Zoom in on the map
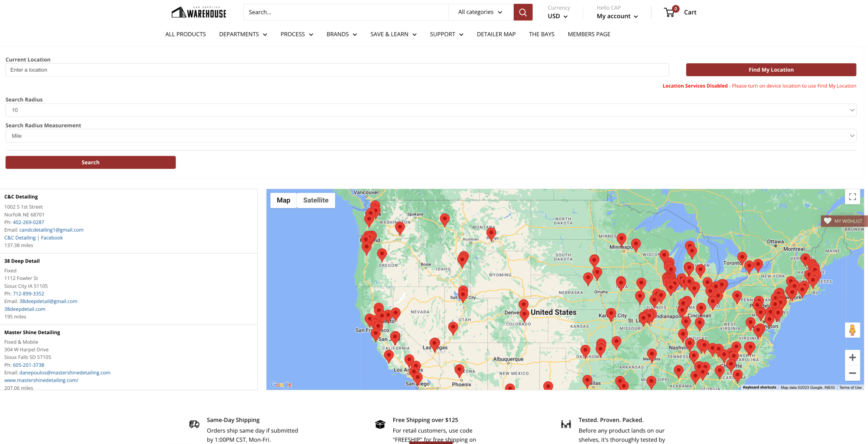The image size is (868, 444). pyautogui.click(x=852, y=357)
